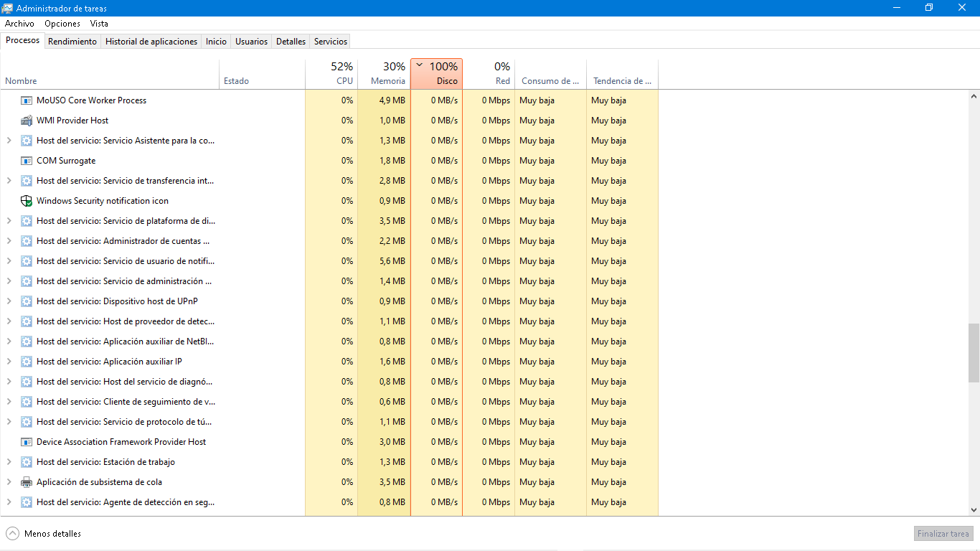Expand Administrador de cuentas service row
980x551 pixels.
[9, 241]
